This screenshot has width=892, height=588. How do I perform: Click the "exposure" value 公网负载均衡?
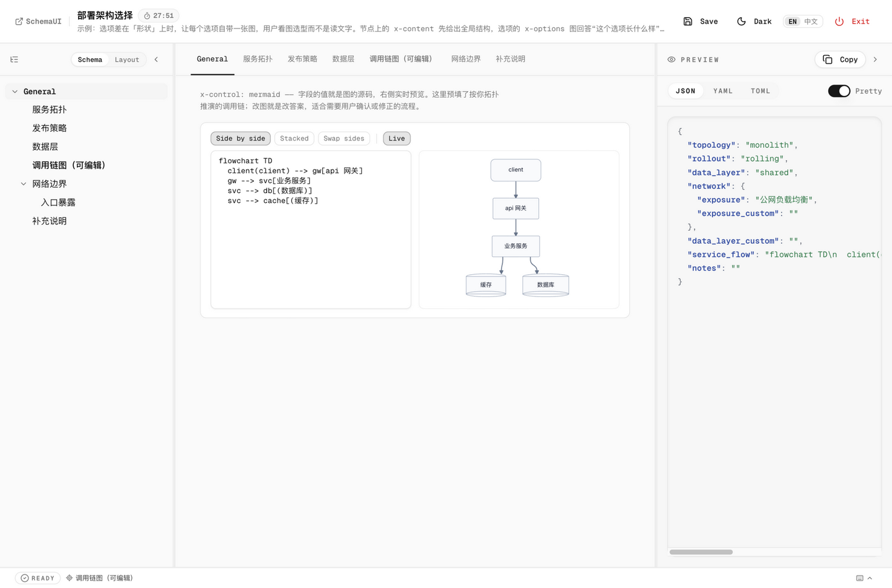[785, 200]
